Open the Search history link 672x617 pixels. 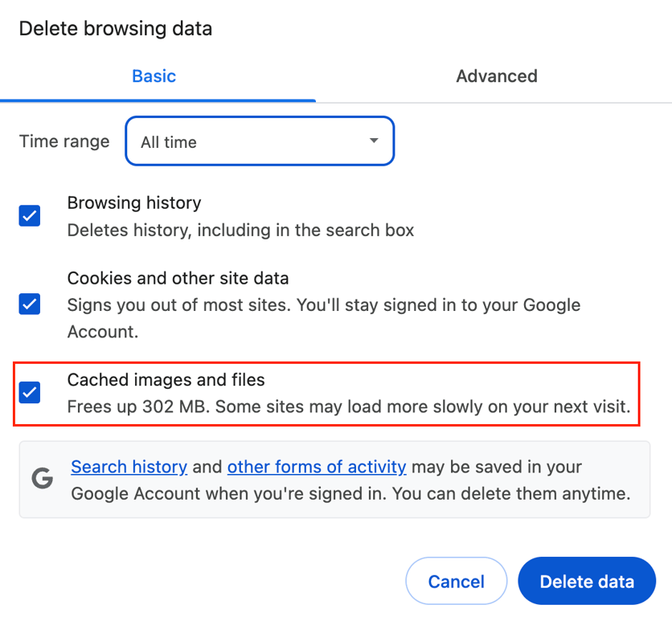(129, 467)
